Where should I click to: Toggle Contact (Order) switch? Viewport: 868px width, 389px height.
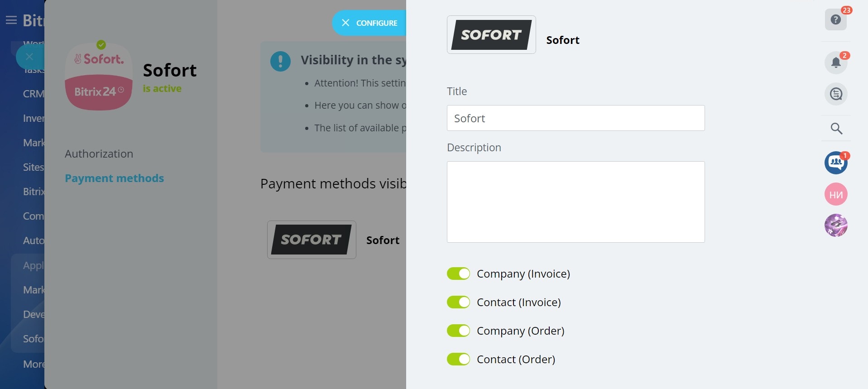[458, 359]
